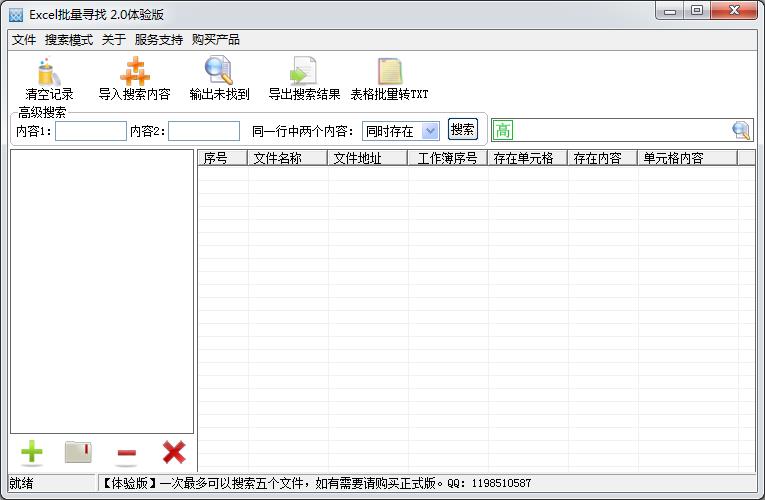Click the 文件名称 column header

point(287,158)
